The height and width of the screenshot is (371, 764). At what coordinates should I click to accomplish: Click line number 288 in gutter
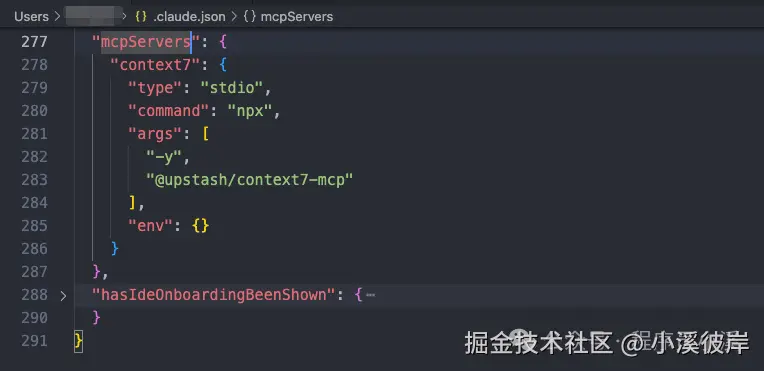pyautogui.click(x=34, y=295)
